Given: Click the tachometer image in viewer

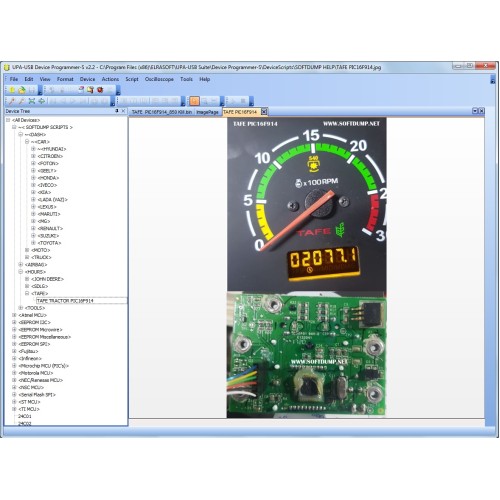Looking at the screenshot, I should pyautogui.click(x=307, y=204).
